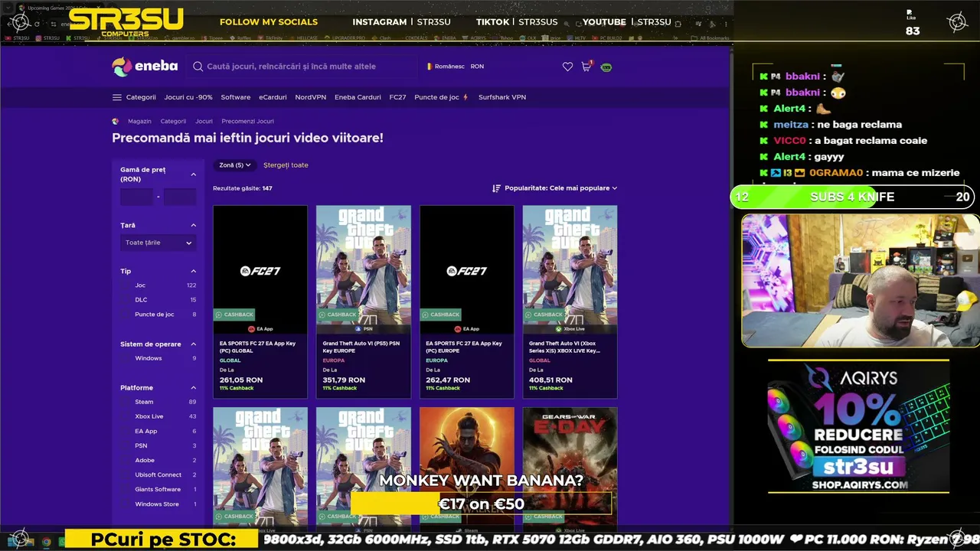The image size is (980, 551).
Task: Open the NordVPN menu item
Action: [311, 97]
